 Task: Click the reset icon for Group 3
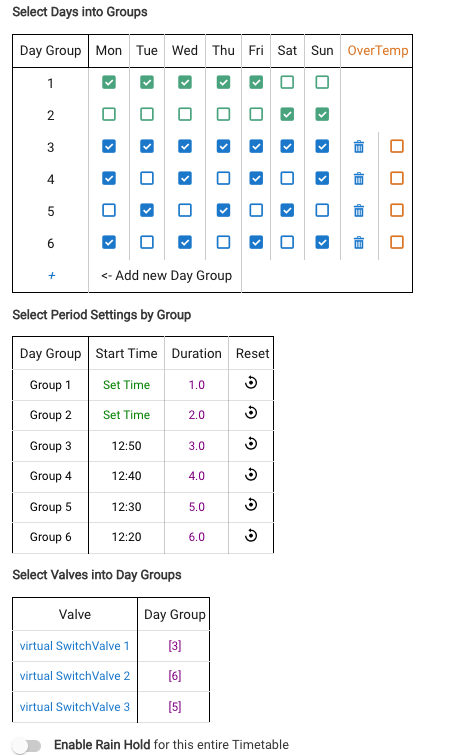[x=251, y=444]
